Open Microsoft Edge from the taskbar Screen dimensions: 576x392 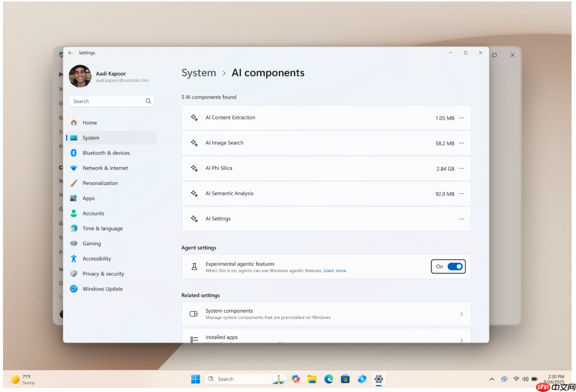pos(328,379)
